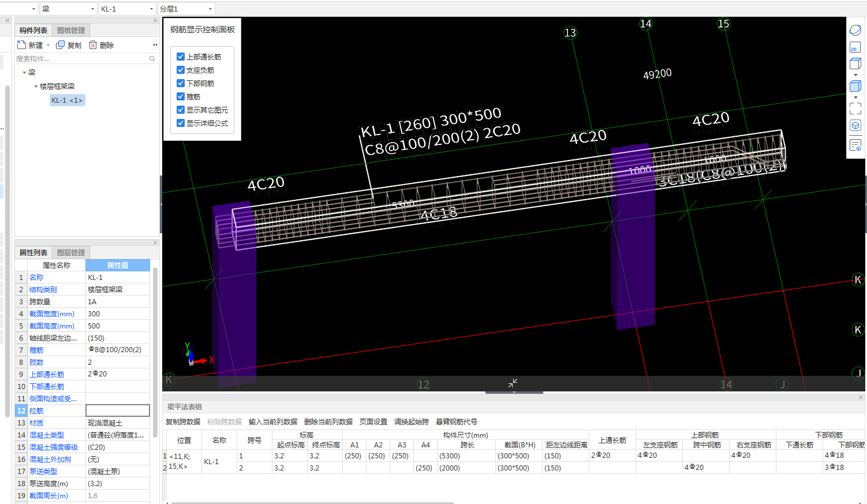This screenshot has width=867, height=504.
Task: Click the 删除 trash icon
Action: 93,45
